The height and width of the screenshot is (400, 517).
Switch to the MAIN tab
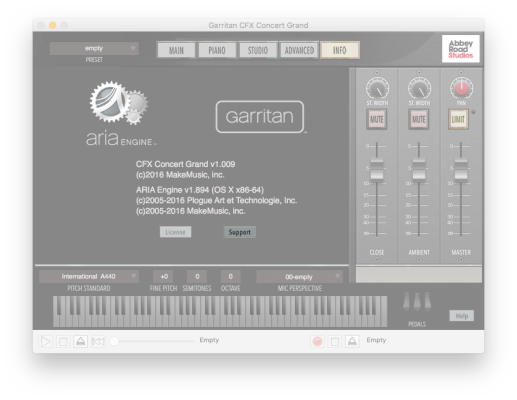pyautogui.click(x=176, y=50)
